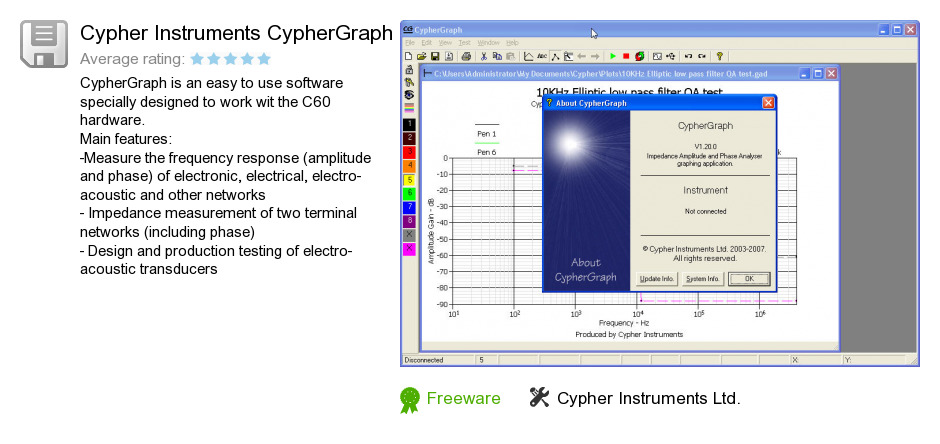The width and height of the screenshot is (940, 444).
Task: Click the System Info. button
Action: (x=703, y=279)
